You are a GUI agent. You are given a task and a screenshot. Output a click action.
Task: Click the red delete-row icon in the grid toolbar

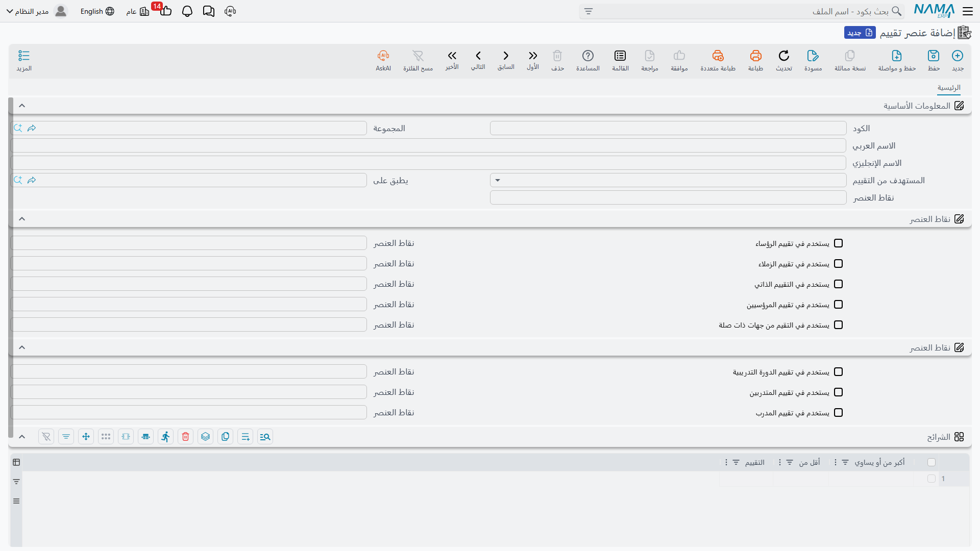[x=186, y=437]
